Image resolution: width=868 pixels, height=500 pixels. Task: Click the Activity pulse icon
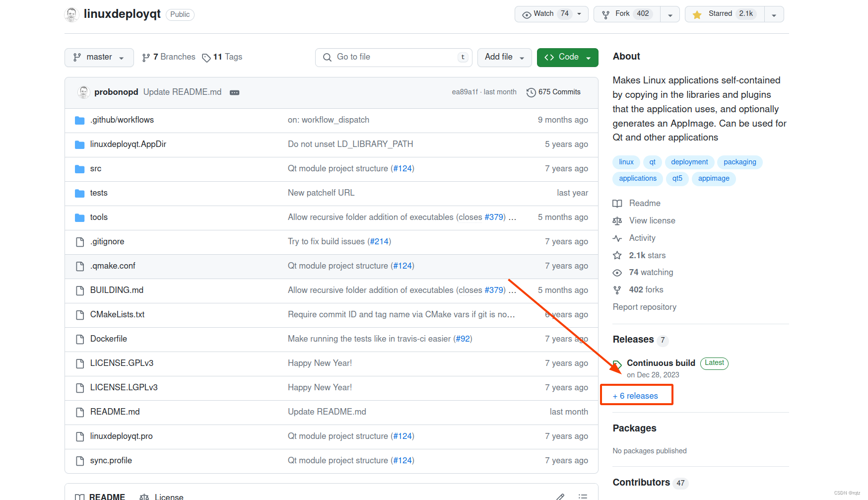[617, 238]
